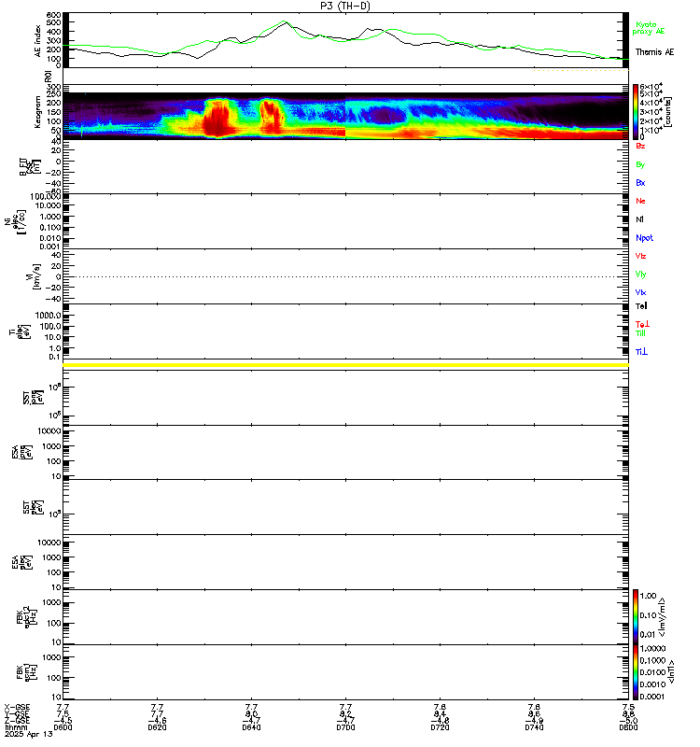Click the [counts] color bar unit label
Screen dimensions: 700x747
pyautogui.click(x=668, y=111)
